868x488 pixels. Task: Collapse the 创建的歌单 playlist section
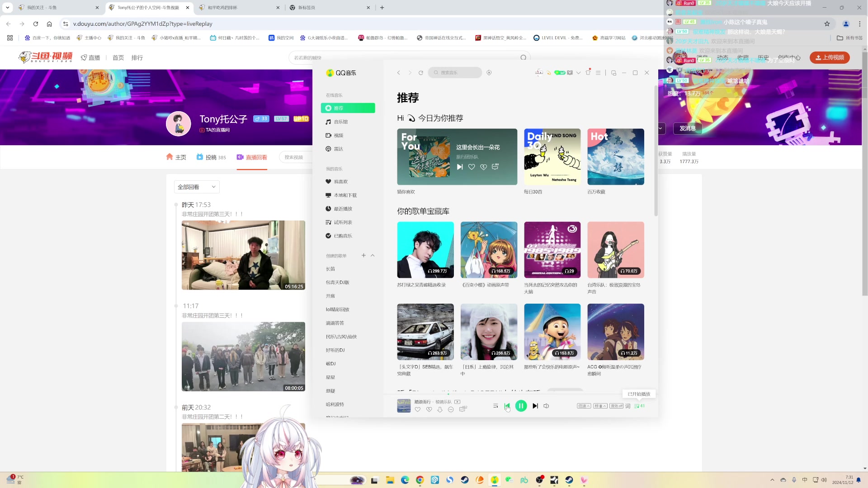pyautogui.click(x=373, y=255)
